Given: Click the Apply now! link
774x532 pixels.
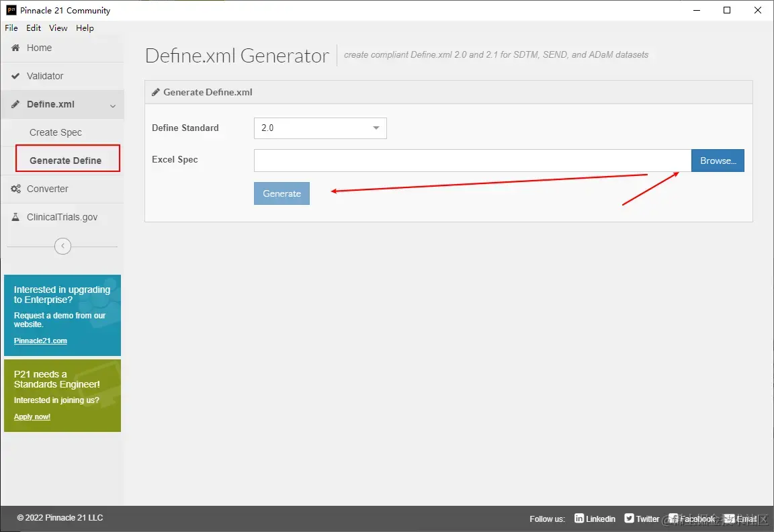Looking at the screenshot, I should tap(32, 416).
